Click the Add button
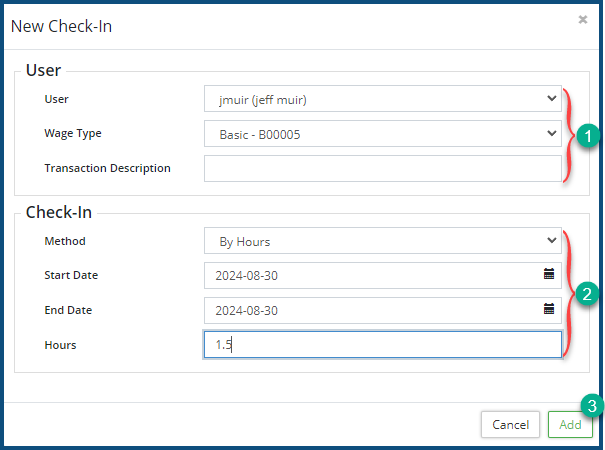This screenshot has height=450, width=605. point(570,425)
